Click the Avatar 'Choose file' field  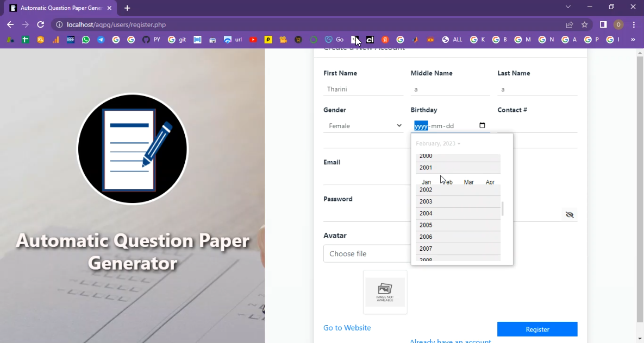coord(367,253)
